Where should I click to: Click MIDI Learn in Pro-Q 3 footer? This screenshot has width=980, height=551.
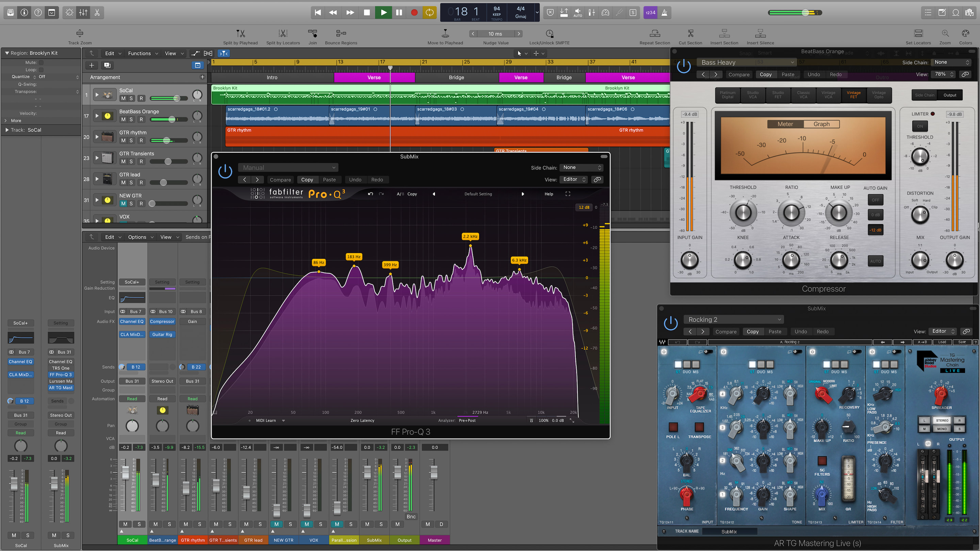pos(266,421)
